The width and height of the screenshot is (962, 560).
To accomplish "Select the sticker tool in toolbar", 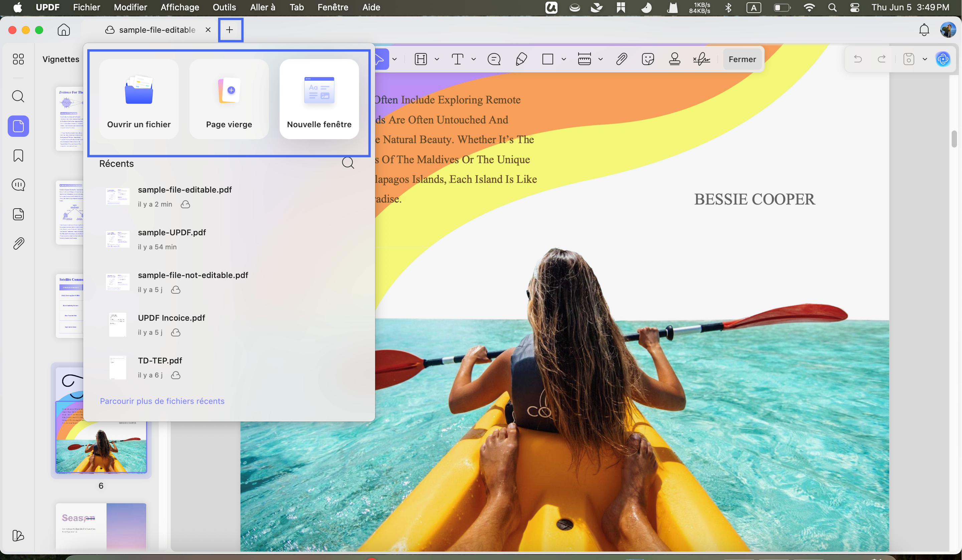I will [648, 59].
